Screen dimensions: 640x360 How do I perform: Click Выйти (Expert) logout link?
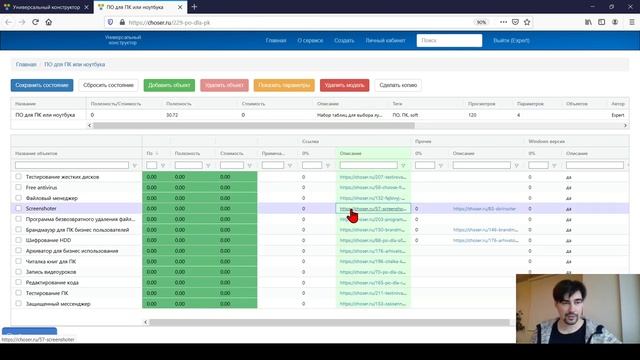511,40
